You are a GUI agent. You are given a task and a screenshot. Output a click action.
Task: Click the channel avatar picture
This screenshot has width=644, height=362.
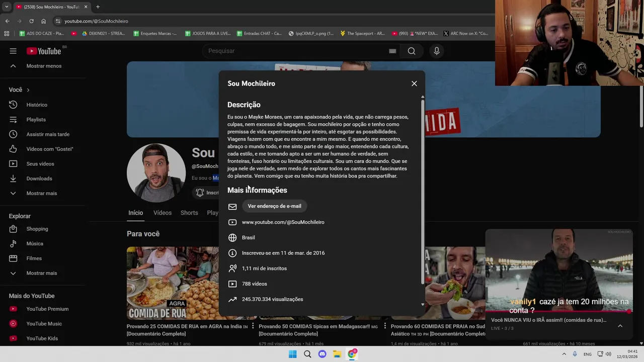point(156,172)
